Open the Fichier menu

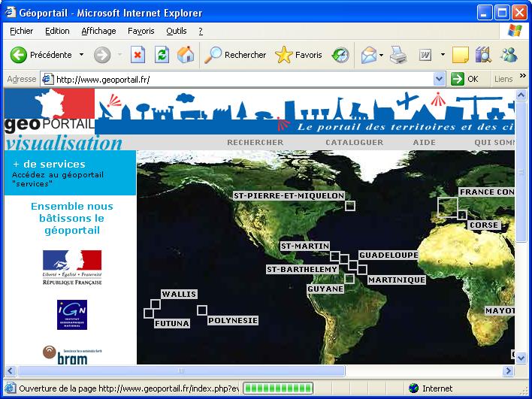(x=21, y=31)
